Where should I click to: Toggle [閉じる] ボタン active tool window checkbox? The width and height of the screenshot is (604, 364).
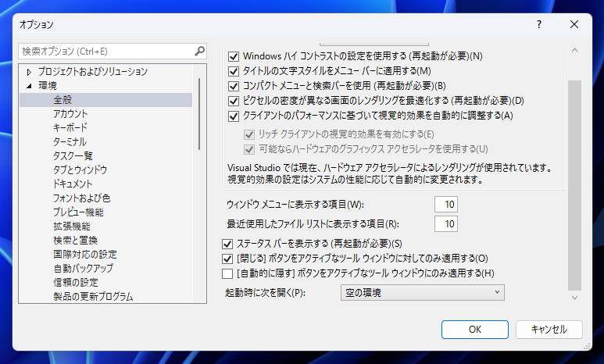(227, 259)
